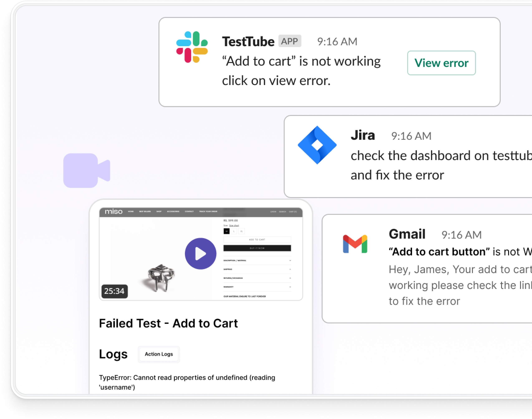Click the APP badge next to TestTube
532x419 pixels.
point(289,41)
